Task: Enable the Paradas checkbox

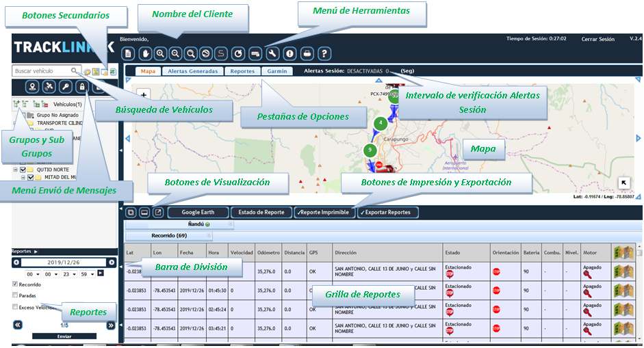Action: pyautogui.click(x=16, y=295)
